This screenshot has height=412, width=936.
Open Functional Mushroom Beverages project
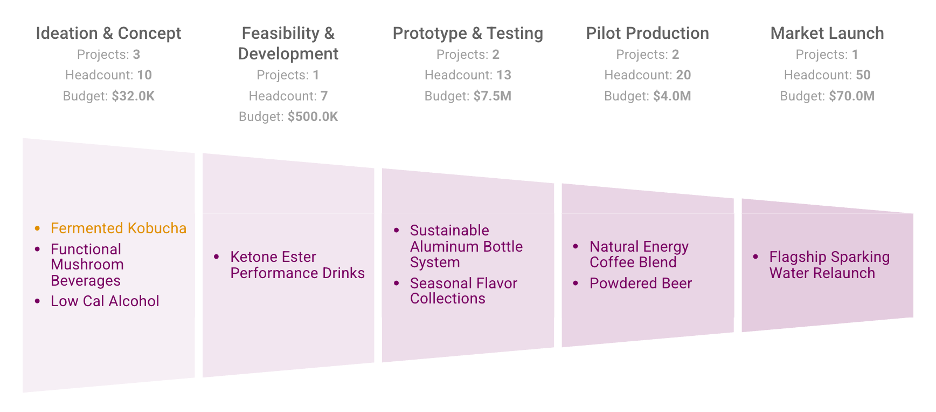[x=87, y=265]
